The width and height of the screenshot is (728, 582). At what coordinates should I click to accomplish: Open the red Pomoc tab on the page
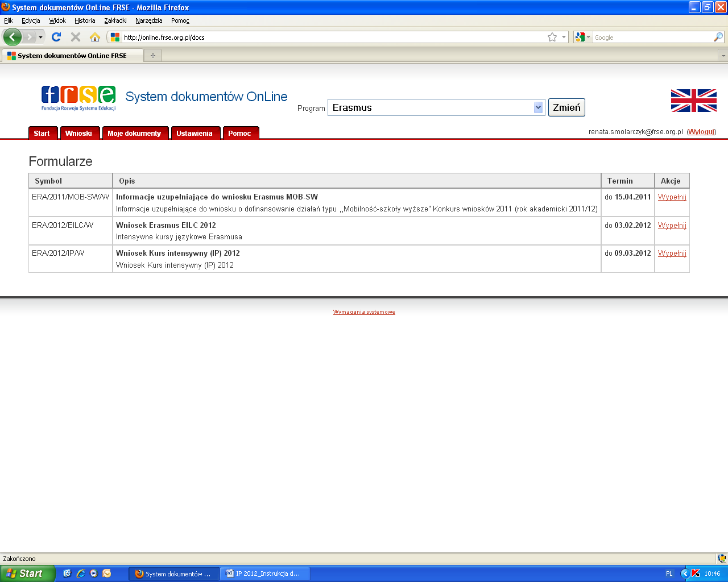tap(241, 133)
